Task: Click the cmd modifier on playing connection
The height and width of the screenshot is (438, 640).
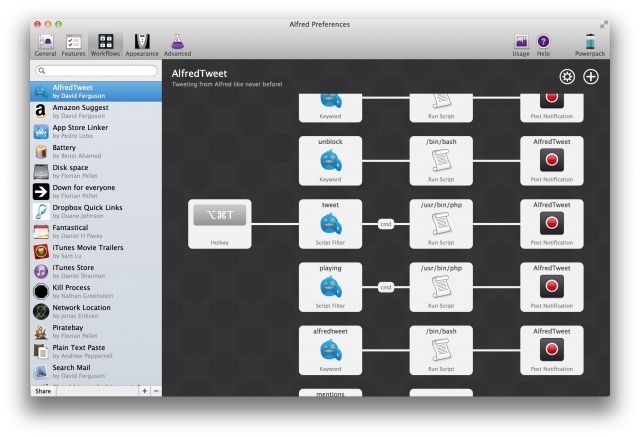Action: point(385,287)
